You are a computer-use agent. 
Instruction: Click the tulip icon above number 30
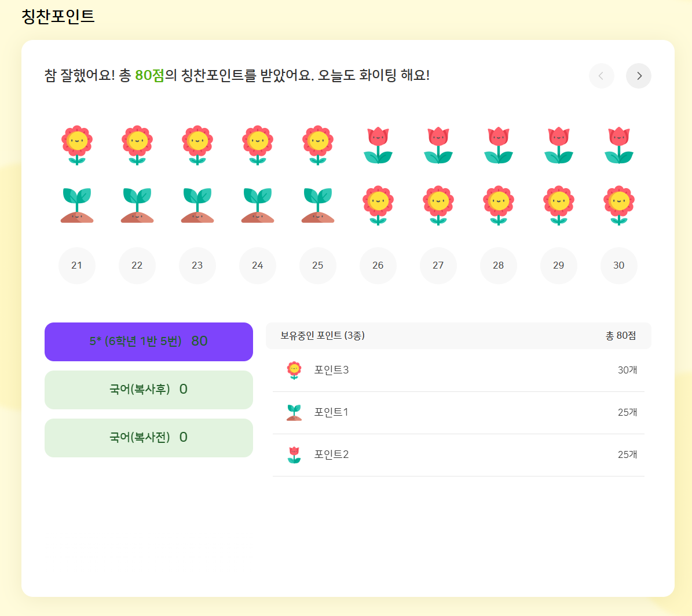point(619,145)
